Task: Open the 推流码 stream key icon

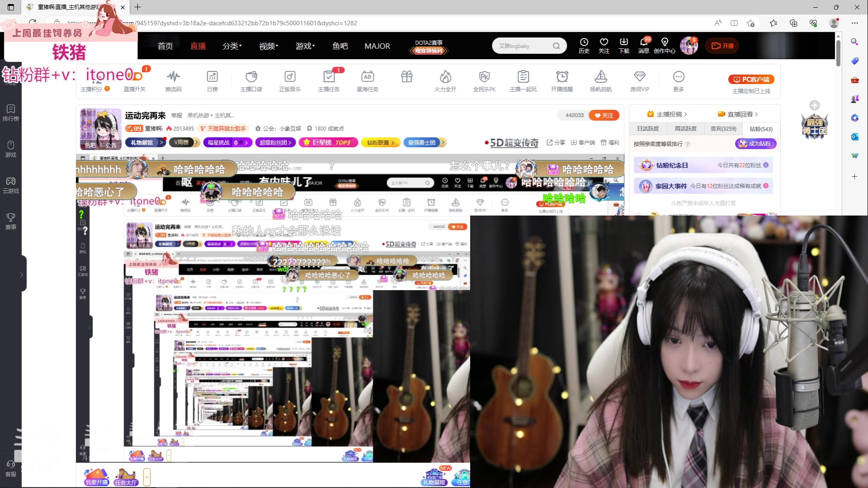Action: point(173,77)
